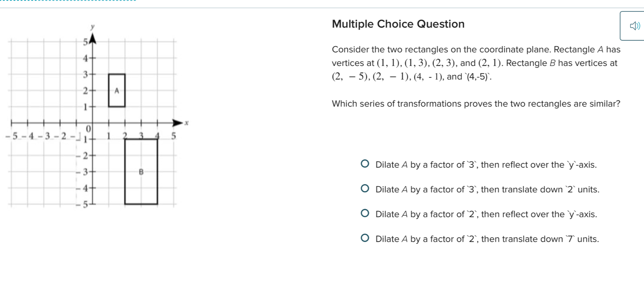
Task: Click the Multiple Choice Question heading
Action: [398, 24]
